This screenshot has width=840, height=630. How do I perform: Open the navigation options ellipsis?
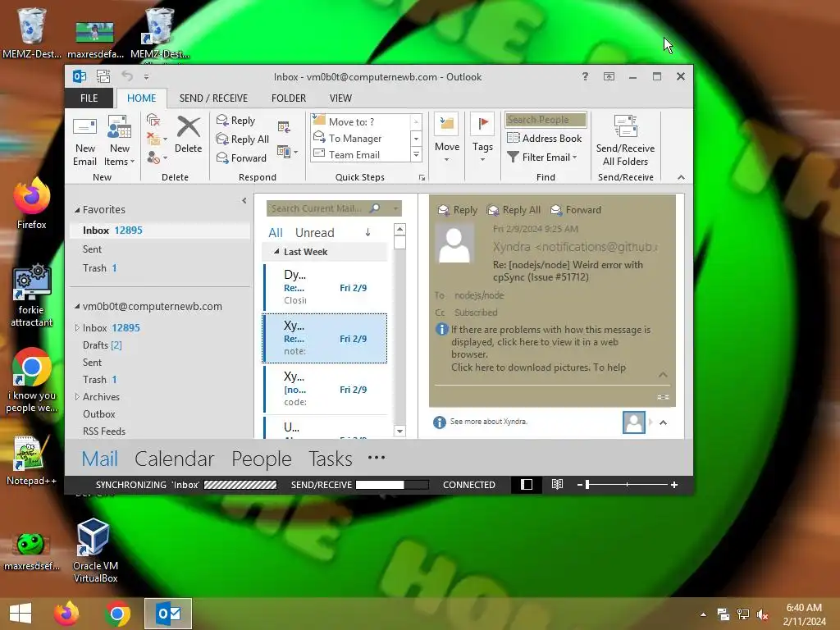point(377,458)
